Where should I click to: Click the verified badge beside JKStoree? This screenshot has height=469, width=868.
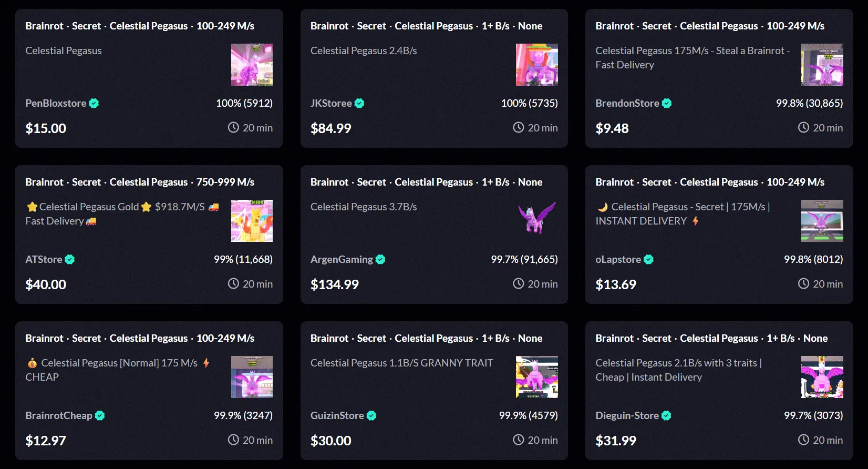coord(359,103)
